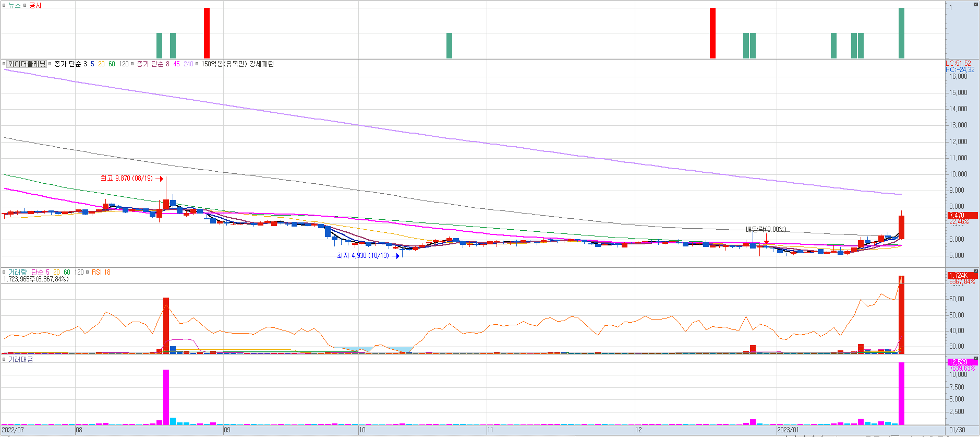Click the 30.00 RSI axis label

pyautogui.click(x=957, y=346)
